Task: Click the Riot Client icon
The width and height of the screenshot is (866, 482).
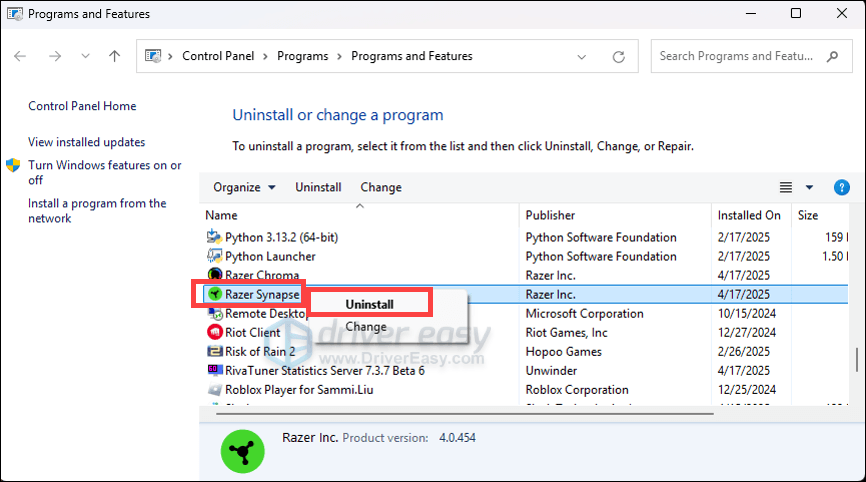Action: [214, 332]
